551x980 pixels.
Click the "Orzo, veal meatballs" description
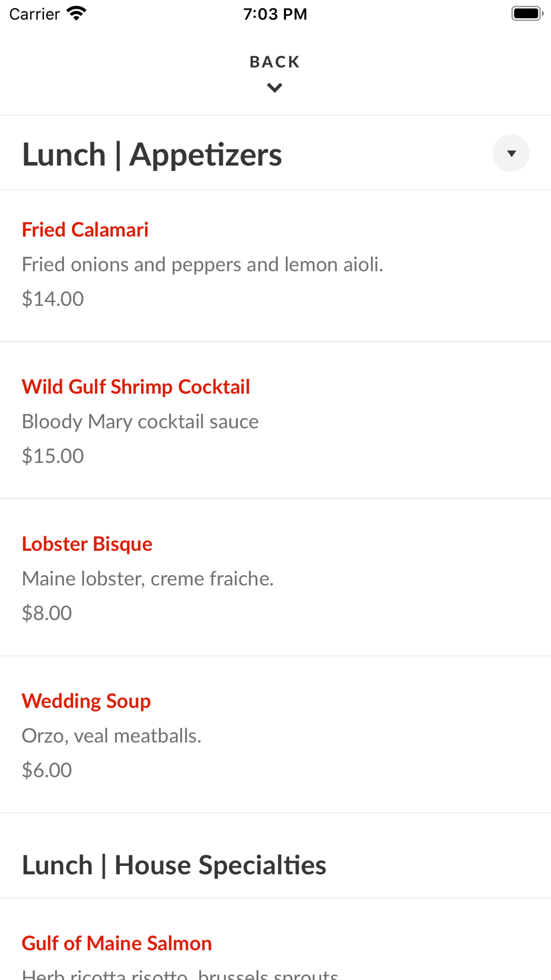click(x=111, y=736)
